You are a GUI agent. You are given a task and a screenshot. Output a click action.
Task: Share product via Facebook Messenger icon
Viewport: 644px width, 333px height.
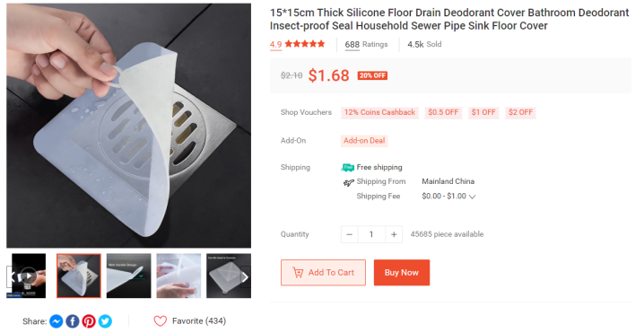(x=57, y=321)
